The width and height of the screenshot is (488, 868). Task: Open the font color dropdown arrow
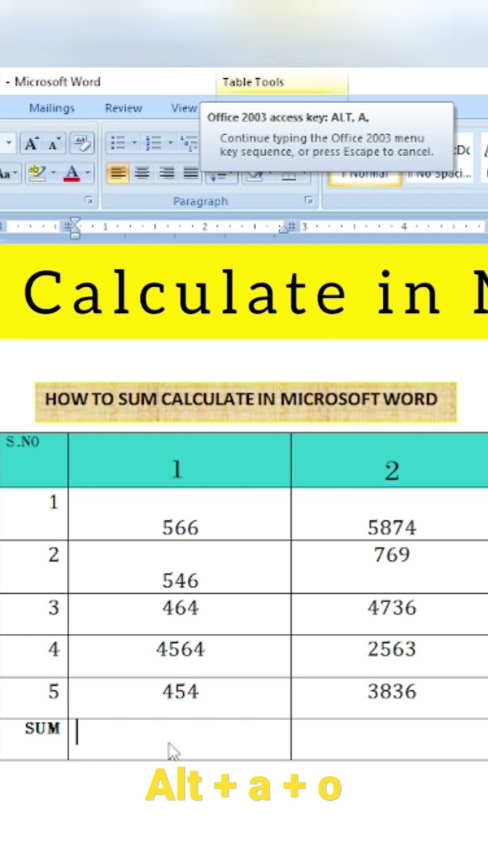[87, 174]
